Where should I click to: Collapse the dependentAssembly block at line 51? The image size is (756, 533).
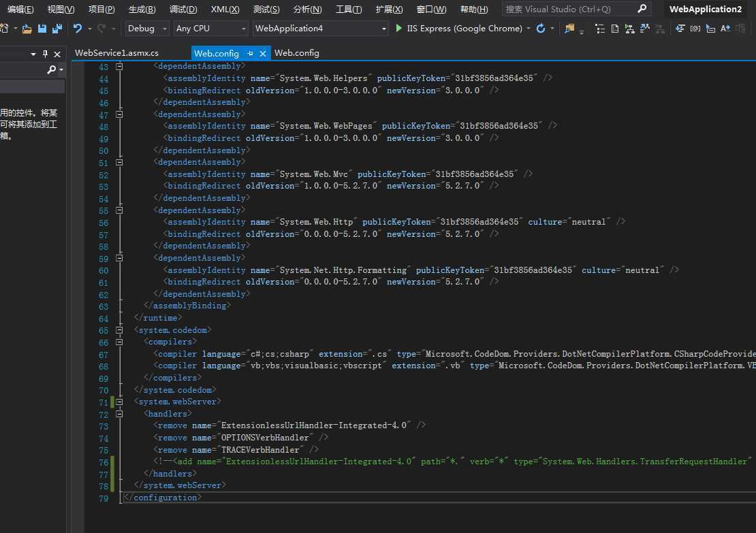coord(119,163)
